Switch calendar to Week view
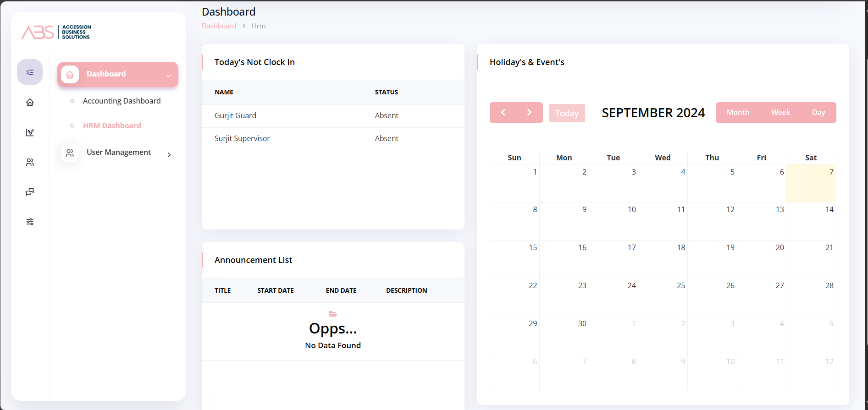 (x=780, y=113)
